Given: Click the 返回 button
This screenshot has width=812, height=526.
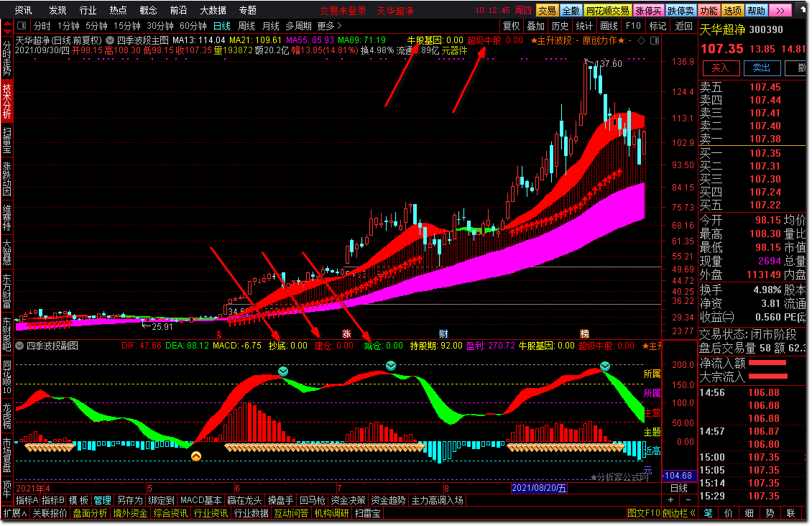Looking at the screenshot, I should 683,26.
